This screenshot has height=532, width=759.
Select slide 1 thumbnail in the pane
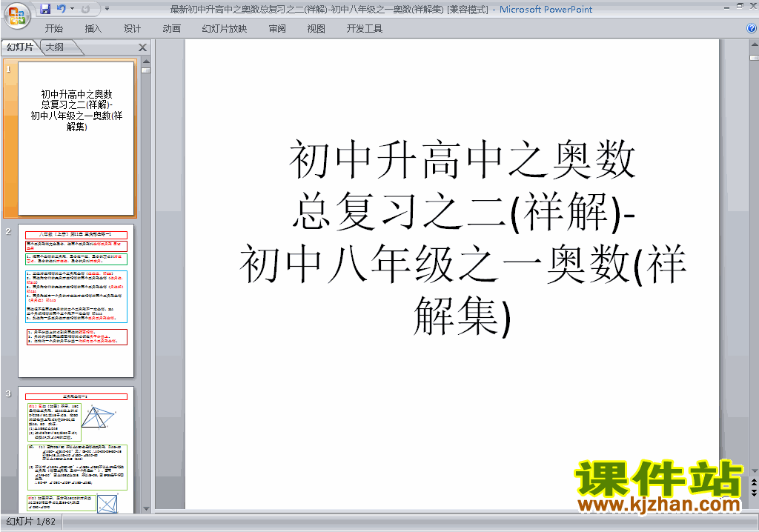(76, 138)
